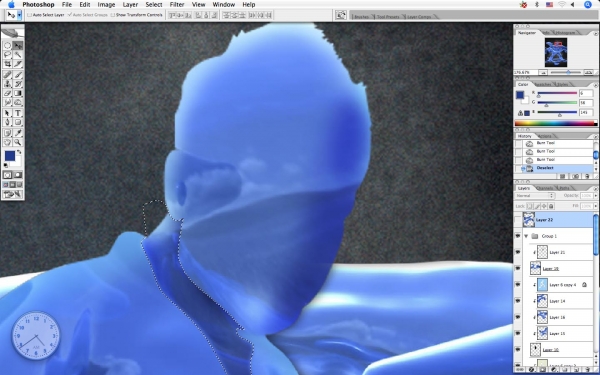600x375 pixels.
Task: Enable the Auto Select Layer checkbox
Action: [29, 15]
